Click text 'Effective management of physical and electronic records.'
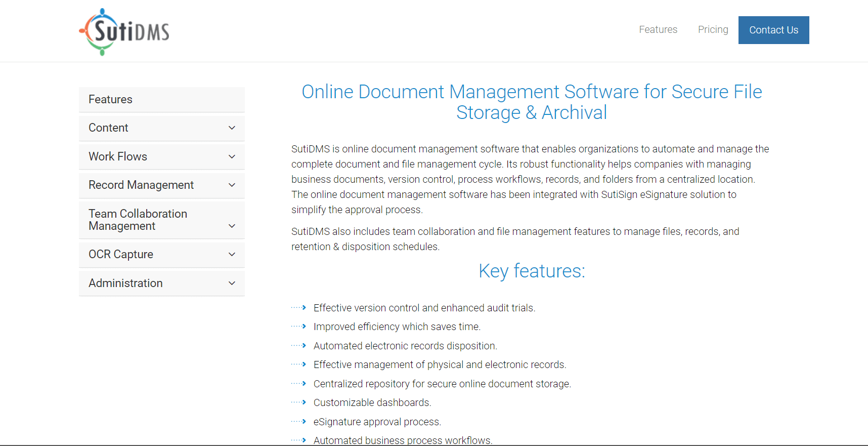The image size is (868, 446). pyautogui.click(x=440, y=364)
